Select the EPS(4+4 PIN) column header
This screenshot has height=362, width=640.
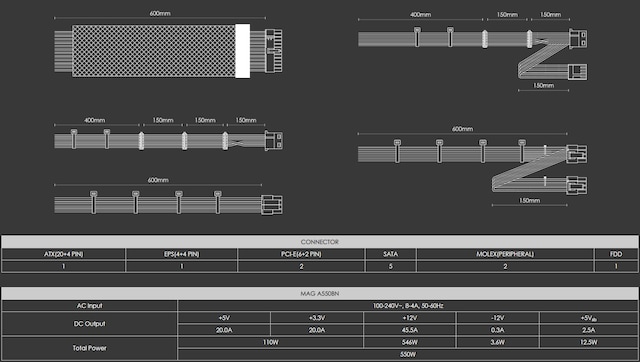(182, 254)
